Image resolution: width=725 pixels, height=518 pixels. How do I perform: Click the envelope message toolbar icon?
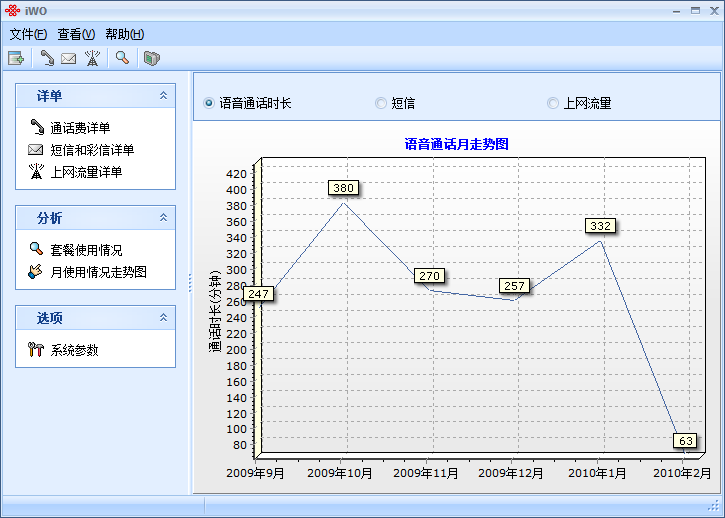pyautogui.click(x=68, y=59)
